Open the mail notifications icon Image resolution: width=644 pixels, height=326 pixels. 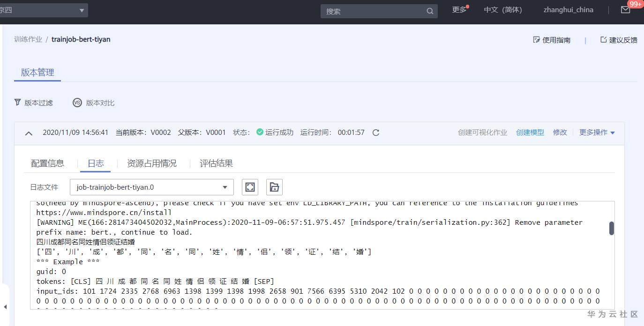[x=626, y=10]
